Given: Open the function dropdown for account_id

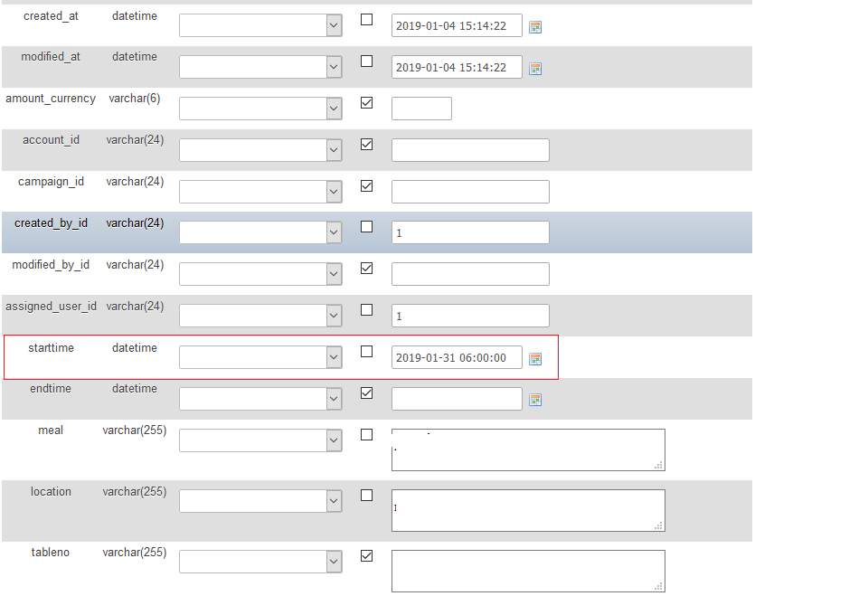Looking at the screenshot, I should [x=260, y=150].
